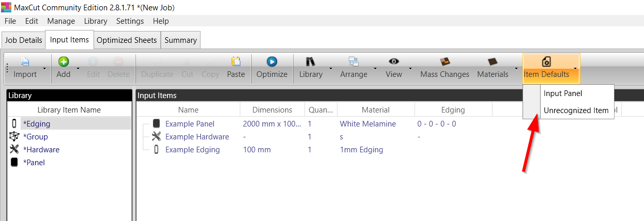This screenshot has height=221, width=644.
Task: Run the Optimize tool
Action: [x=272, y=62]
